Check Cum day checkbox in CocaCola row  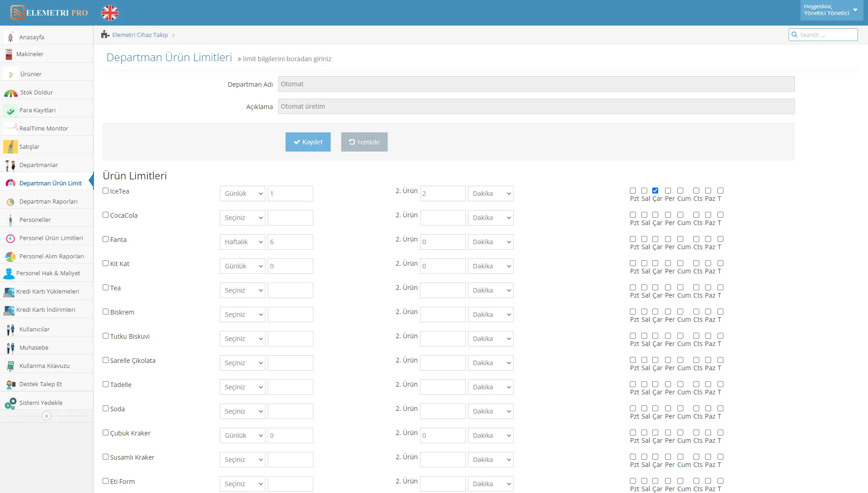click(681, 215)
